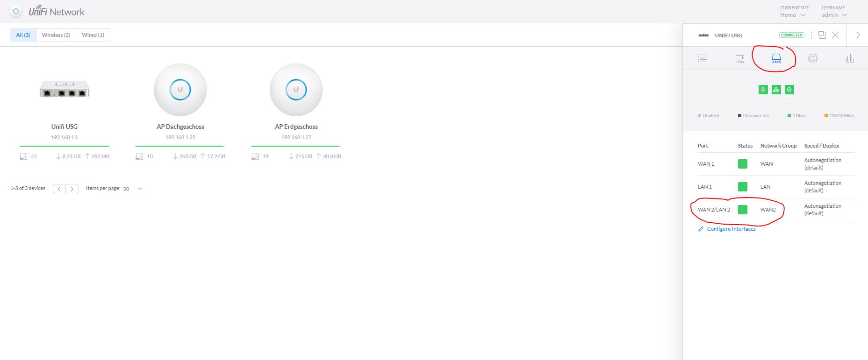
Task: Click the Network Group column header
Action: 778,146
